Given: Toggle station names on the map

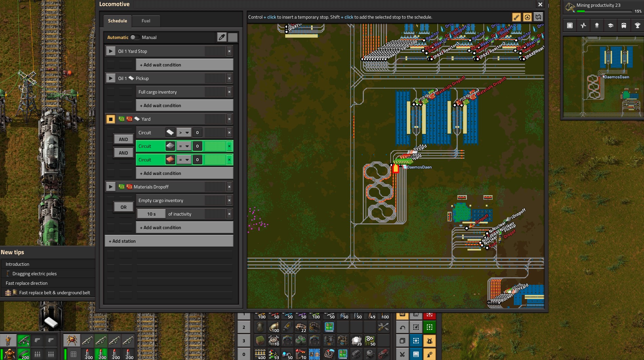Looking at the screenshot, I should [516, 17].
